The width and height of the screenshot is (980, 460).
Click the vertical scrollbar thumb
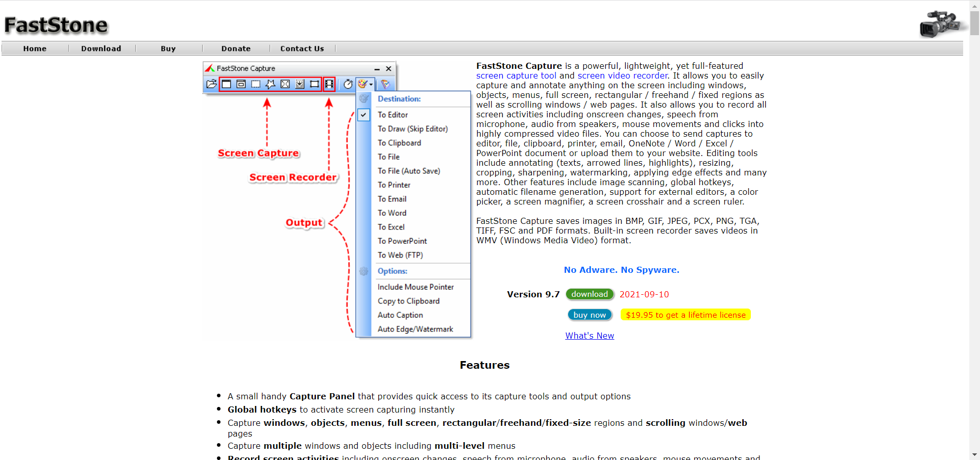pos(974,22)
